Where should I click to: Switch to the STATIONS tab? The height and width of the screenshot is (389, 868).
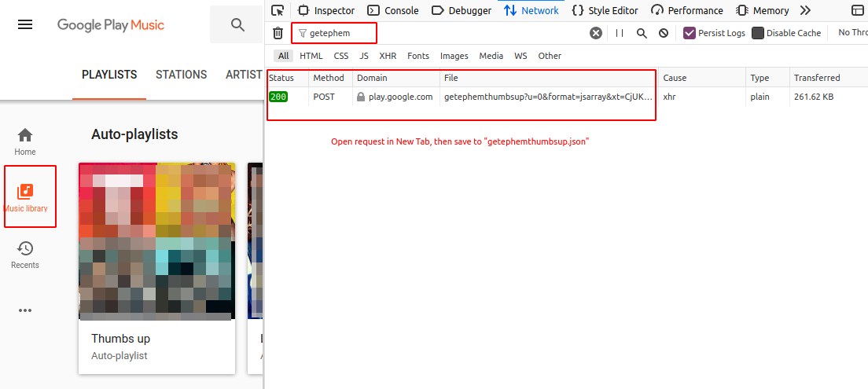pyautogui.click(x=181, y=75)
